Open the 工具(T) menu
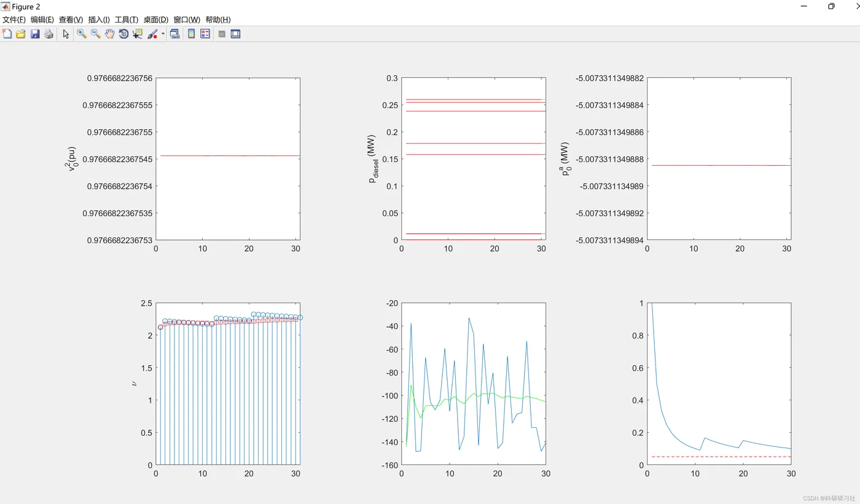 pyautogui.click(x=127, y=20)
